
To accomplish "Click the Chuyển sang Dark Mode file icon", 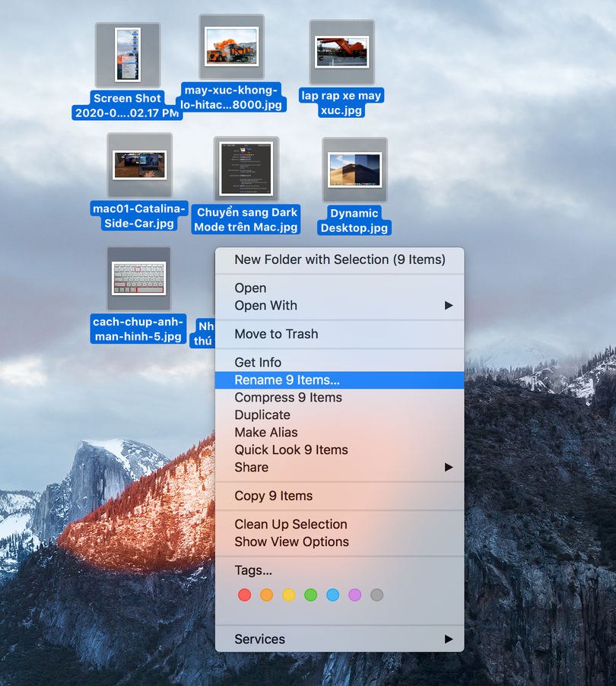I will (x=246, y=168).
